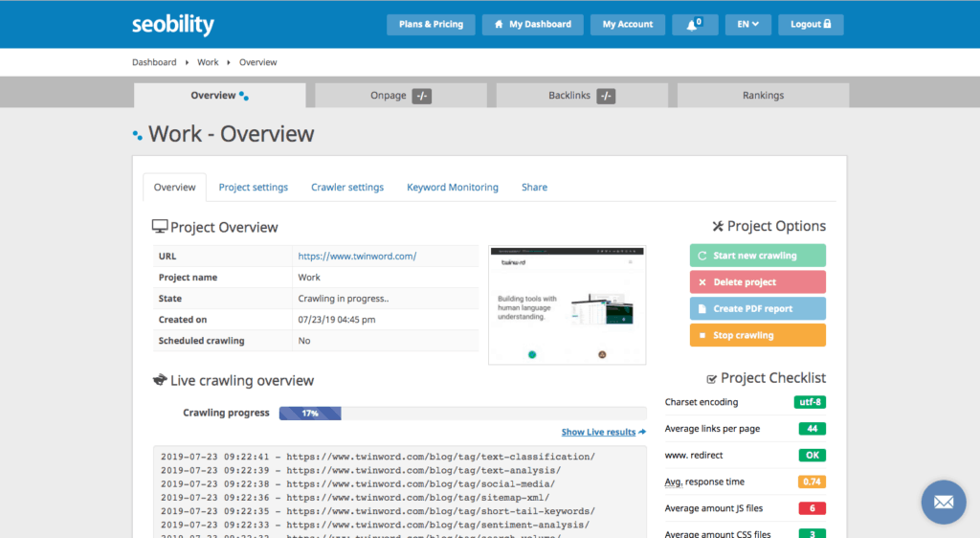Click the checklist icon beside Project Checklist
The width and height of the screenshot is (980, 538).
[x=711, y=379]
